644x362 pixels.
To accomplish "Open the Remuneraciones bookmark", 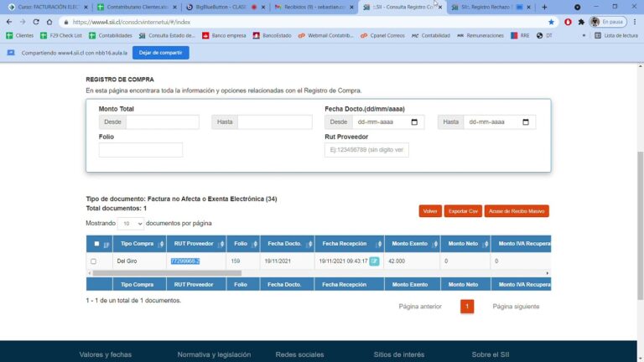I will [x=480, y=36].
